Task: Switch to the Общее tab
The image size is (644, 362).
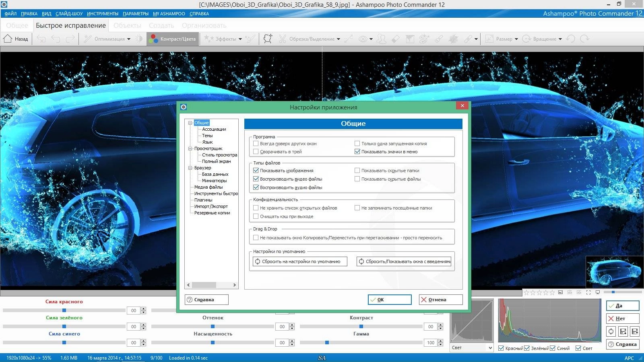Action: (17, 25)
